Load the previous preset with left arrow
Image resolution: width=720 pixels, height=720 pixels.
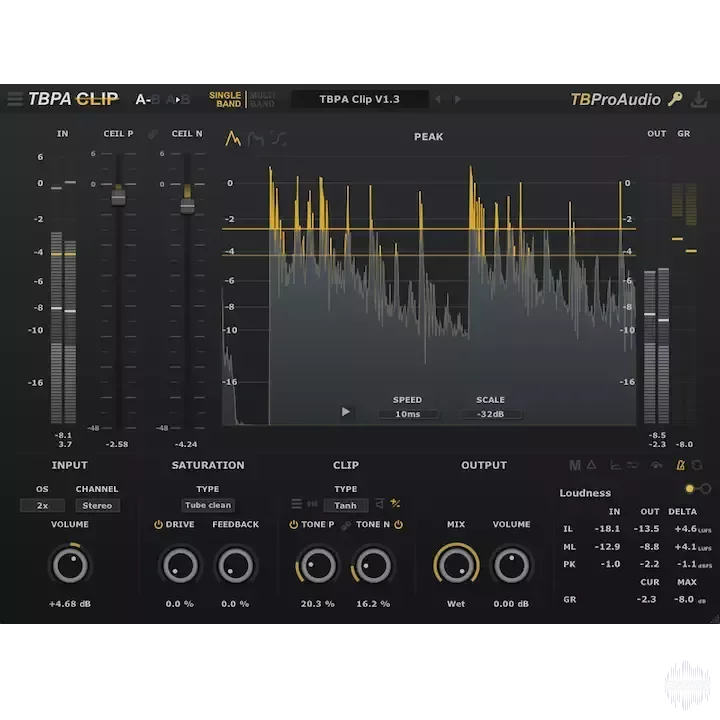[438, 99]
